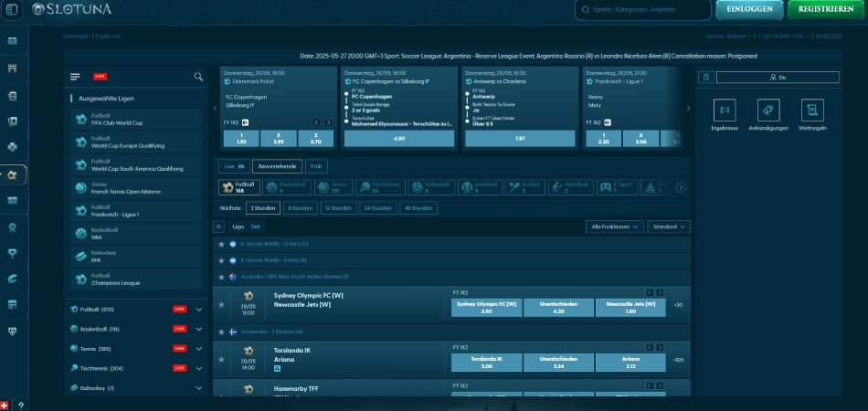
Task: Toggle the LIVE filter in leagues panel
Action: click(x=101, y=77)
